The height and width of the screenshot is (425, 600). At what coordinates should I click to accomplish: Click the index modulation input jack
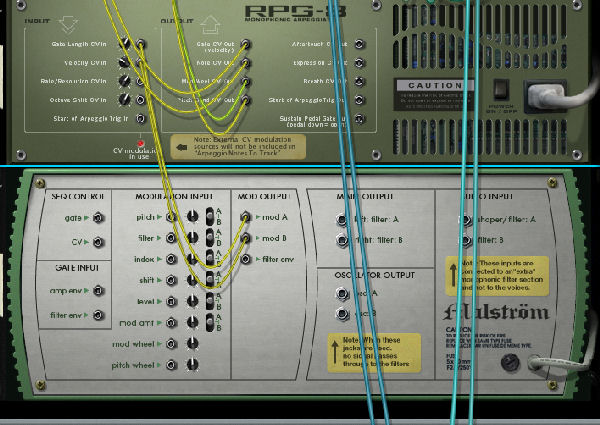171,259
